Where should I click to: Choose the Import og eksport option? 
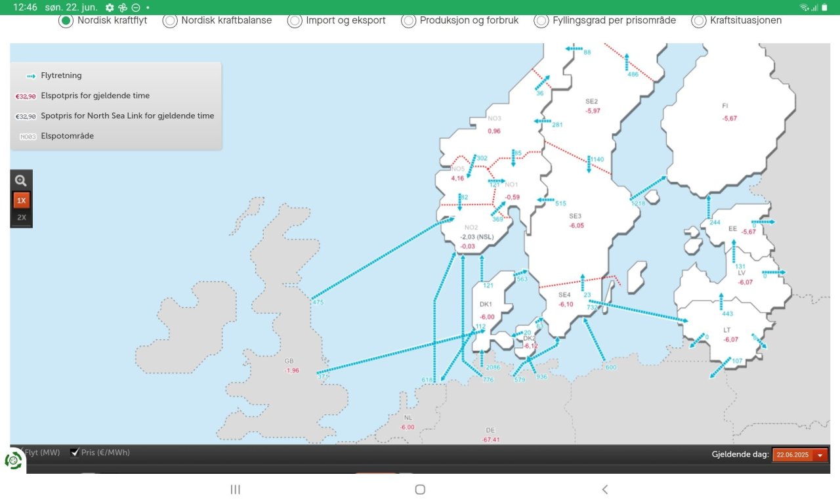tap(295, 20)
